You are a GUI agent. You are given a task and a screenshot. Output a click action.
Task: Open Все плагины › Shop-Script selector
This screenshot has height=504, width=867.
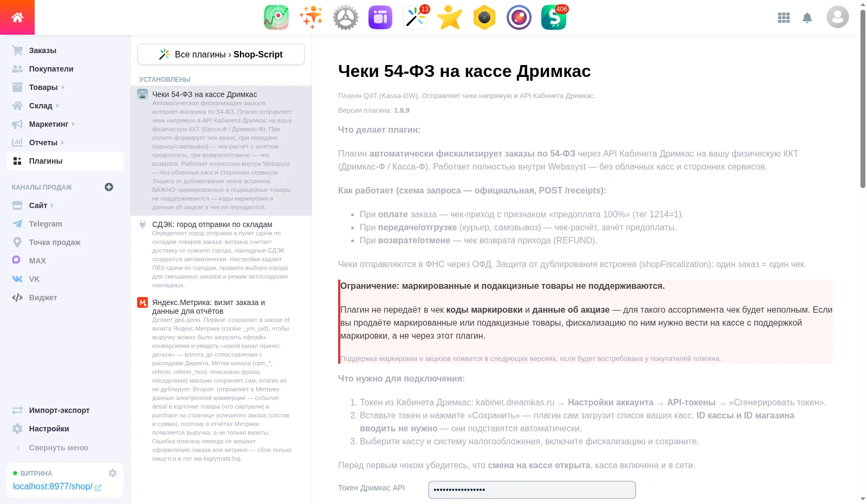pyautogui.click(x=221, y=54)
